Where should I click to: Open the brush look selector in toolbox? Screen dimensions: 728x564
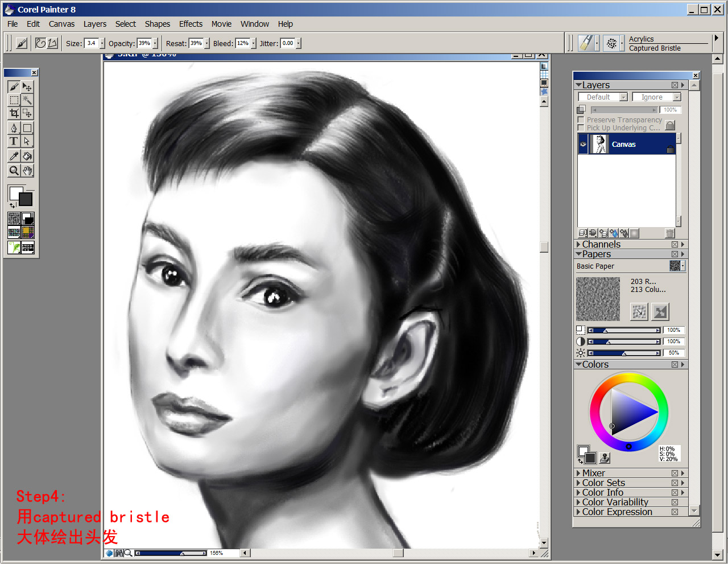pyautogui.click(x=28, y=247)
